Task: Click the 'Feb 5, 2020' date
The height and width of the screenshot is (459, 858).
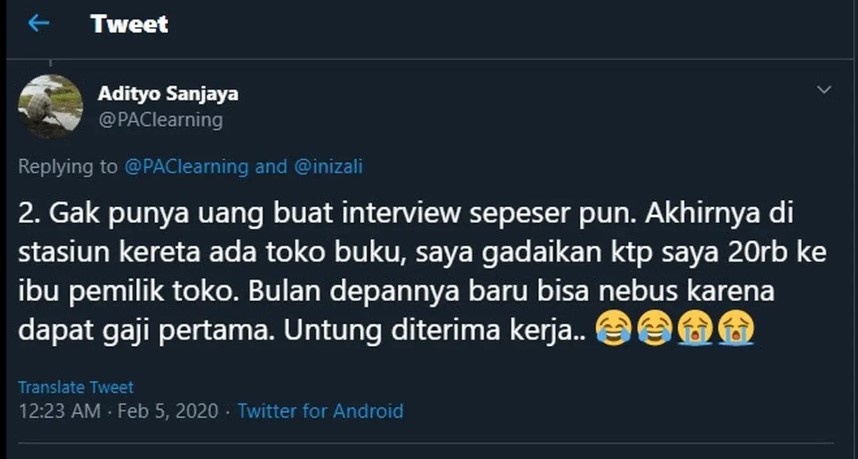Action: click(x=159, y=410)
